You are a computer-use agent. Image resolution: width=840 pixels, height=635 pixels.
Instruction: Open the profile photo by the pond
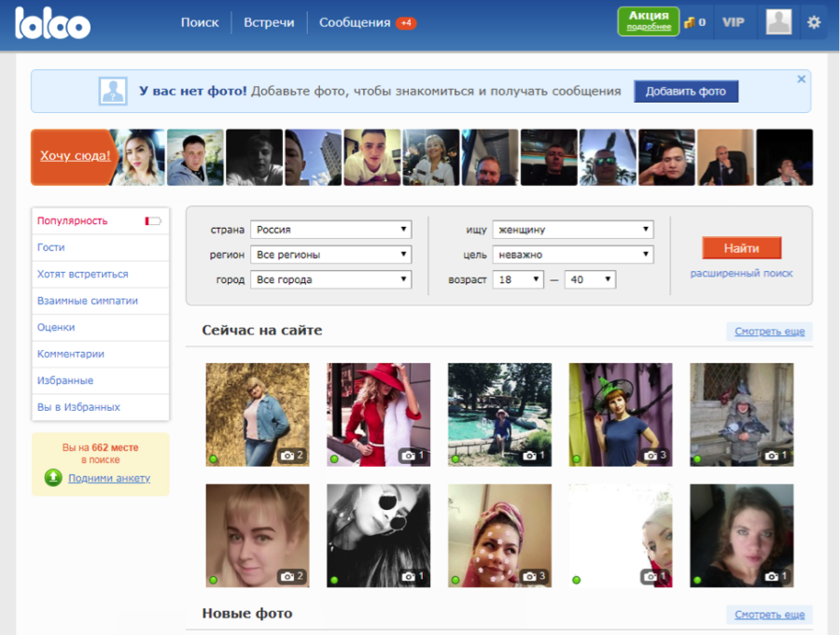click(500, 415)
